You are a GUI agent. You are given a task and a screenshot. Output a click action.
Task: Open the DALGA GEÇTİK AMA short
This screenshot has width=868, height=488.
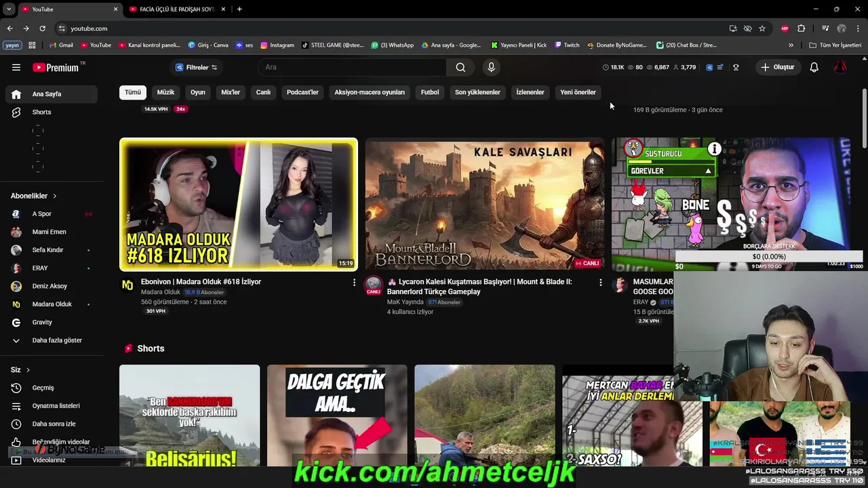coord(337,415)
